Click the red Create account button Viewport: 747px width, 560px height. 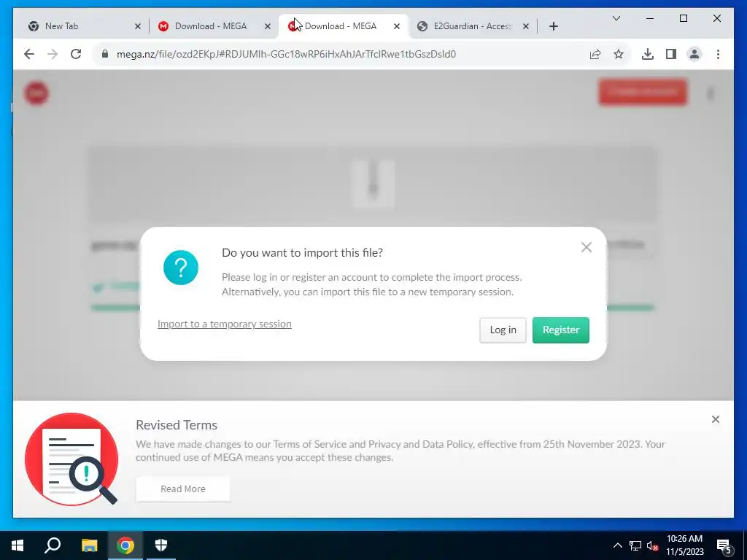643,92
